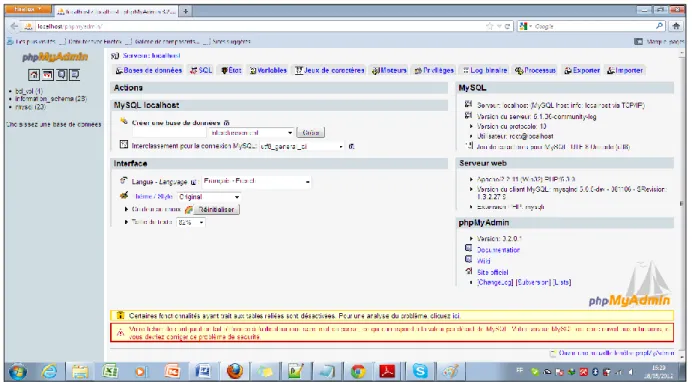Viewport: 692px width, 382px height.
Task: Click the Serveur: localhost breadcrumb link
Action: (x=151, y=56)
